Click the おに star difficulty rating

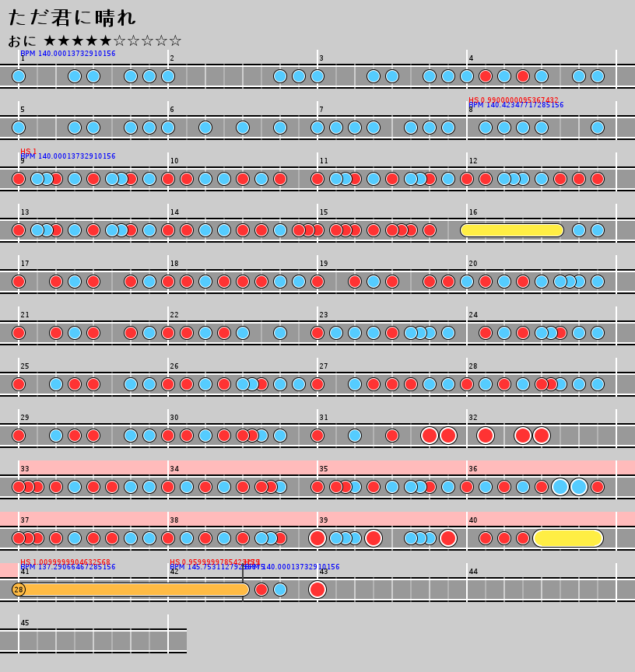(94, 40)
